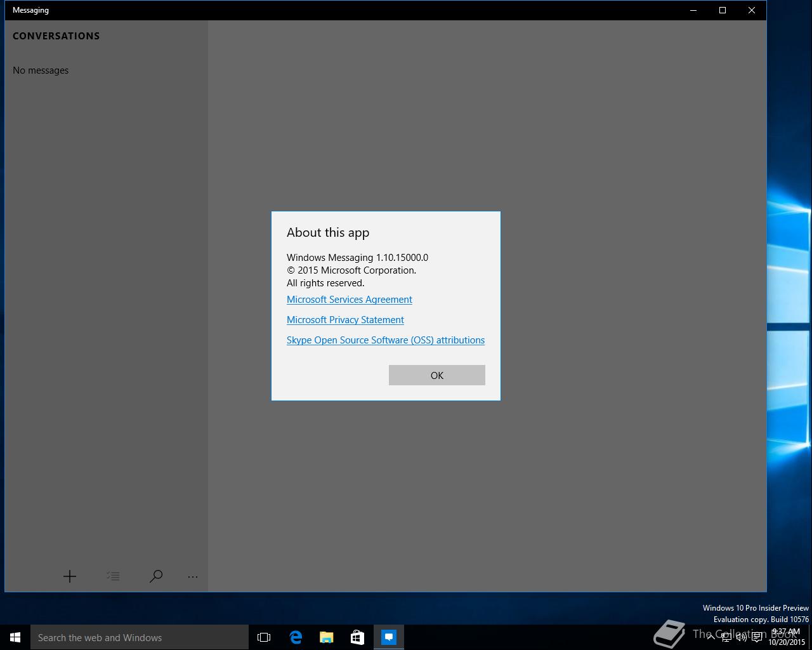Click the "About this app" dialog title
Viewport: 812px width, 650px height.
[328, 233]
